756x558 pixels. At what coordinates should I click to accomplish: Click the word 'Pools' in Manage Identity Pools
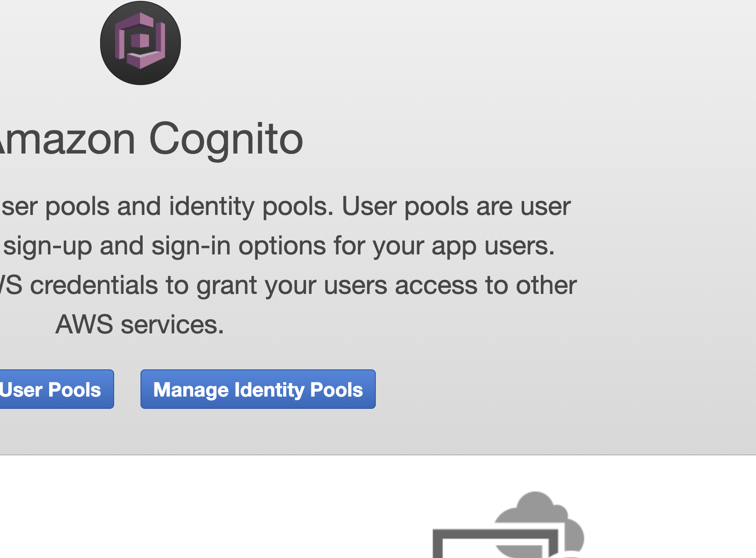pos(336,390)
